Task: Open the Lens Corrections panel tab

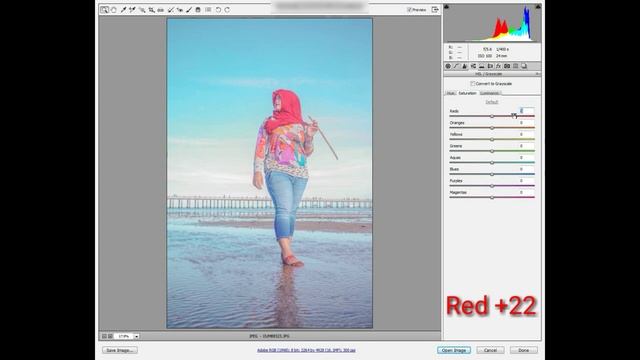Action: 490,66
